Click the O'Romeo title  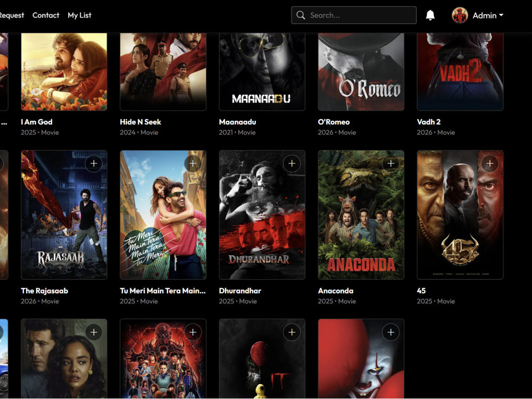334,122
